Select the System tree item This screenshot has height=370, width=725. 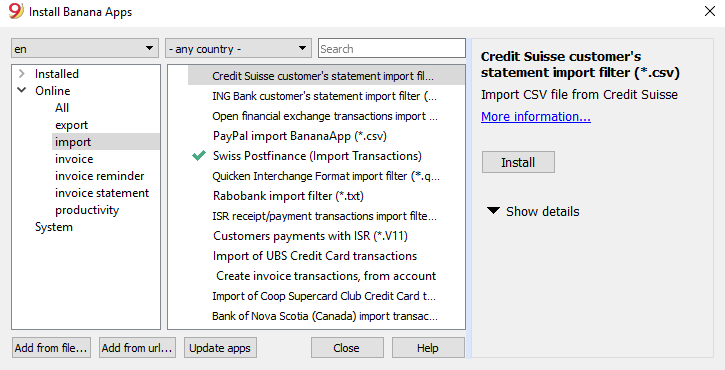click(x=54, y=227)
